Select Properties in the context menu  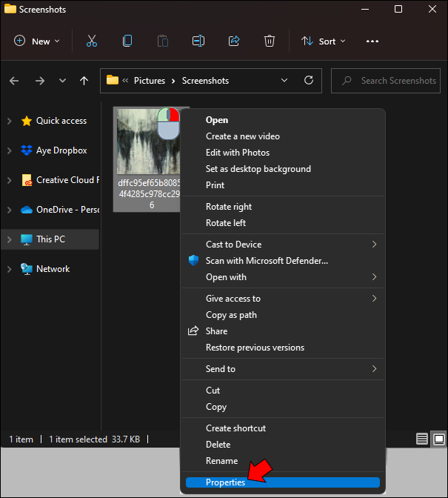[225, 482]
